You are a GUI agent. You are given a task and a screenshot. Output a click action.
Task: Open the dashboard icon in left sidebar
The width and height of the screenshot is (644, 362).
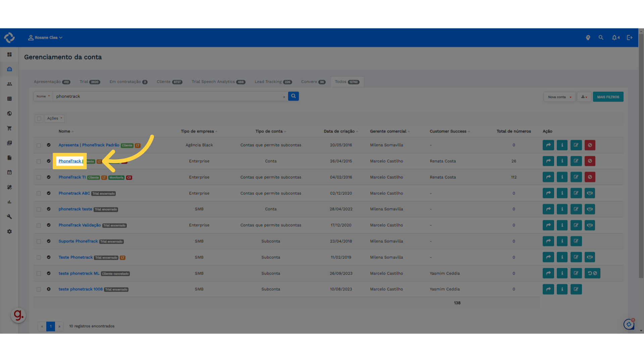pyautogui.click(x=9, y=54)
